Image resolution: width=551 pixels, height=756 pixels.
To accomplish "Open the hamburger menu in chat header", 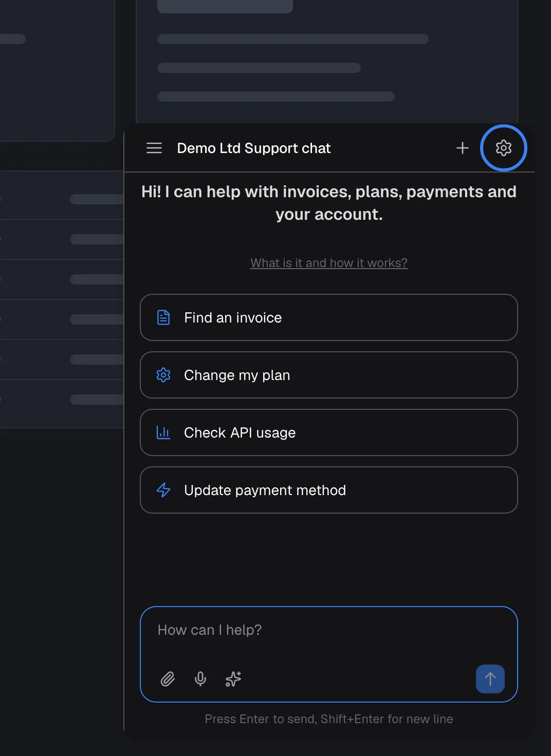I will coord(154,148).
